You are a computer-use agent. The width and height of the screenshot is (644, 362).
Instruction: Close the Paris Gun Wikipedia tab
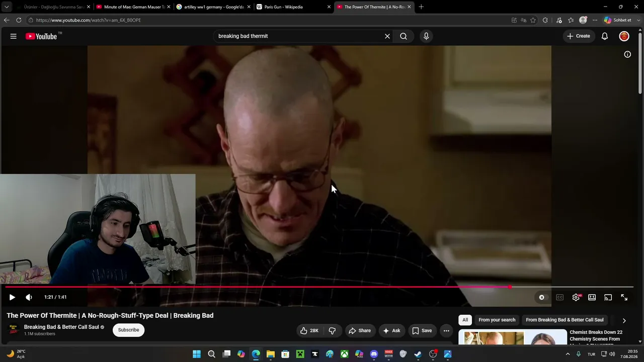coord(329,7)
